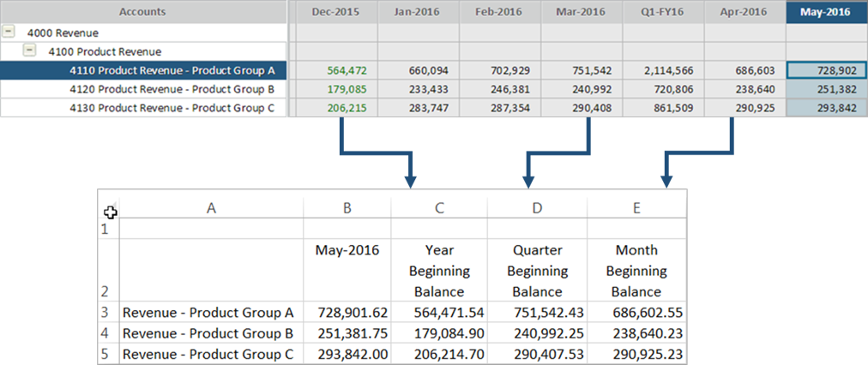Image resolution: width=868 pixels, height=365 pixels.
Task: Select the cell showing 564,472
Action: (x=337, y=70)
